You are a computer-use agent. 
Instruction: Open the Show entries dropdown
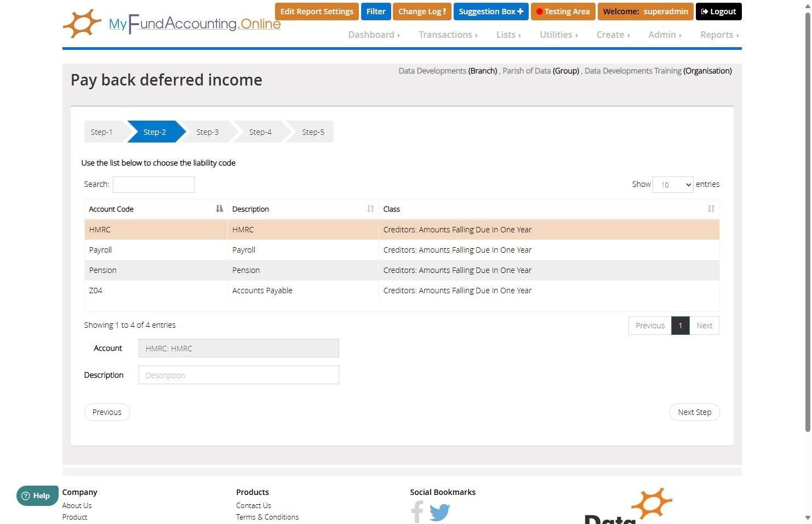673,185
